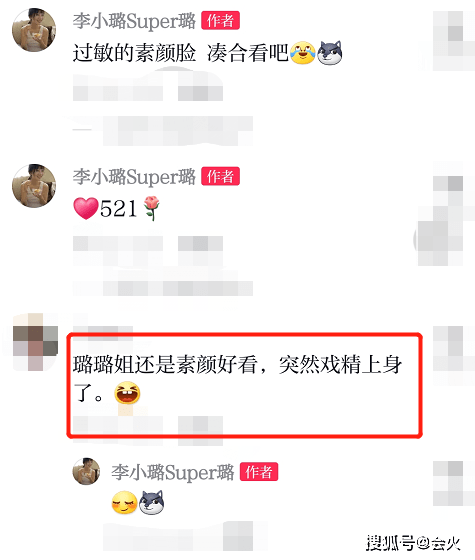The height and width of the screenshot is (560, 475).
Task: Open the first 李小璐Super璐 comment avatar
Action: [34, 30]
